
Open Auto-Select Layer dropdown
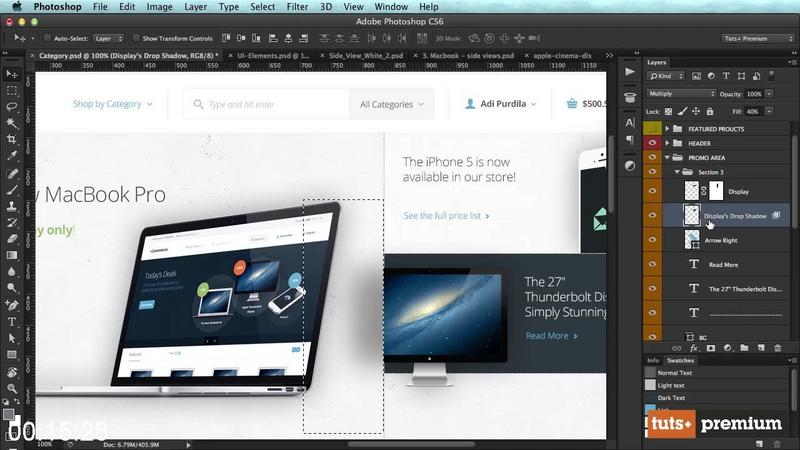pos(108,38)
